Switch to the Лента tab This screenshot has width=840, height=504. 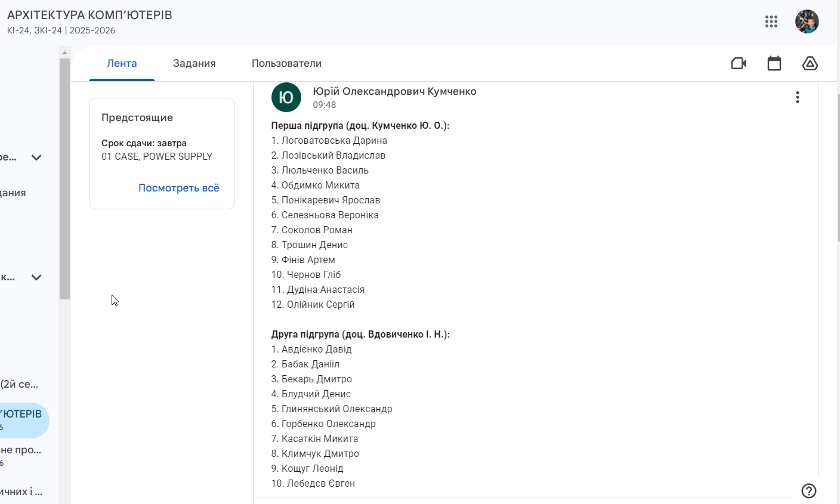point(122,63)
